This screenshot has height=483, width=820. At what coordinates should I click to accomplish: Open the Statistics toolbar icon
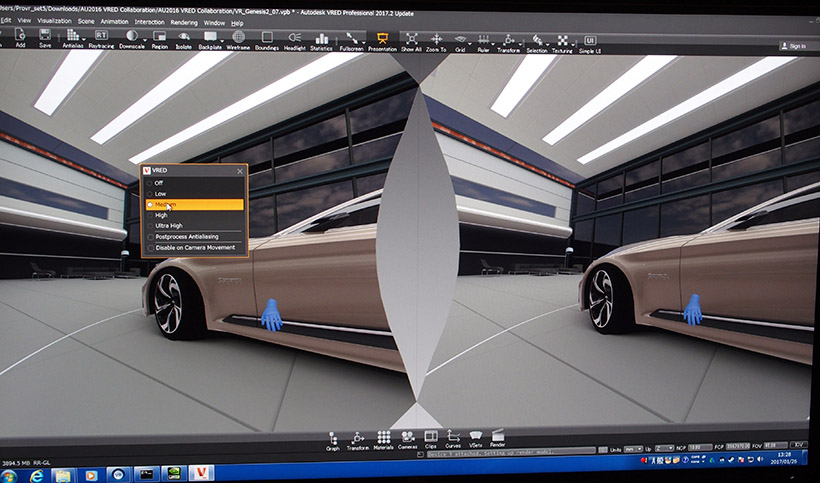pos(321,38)
